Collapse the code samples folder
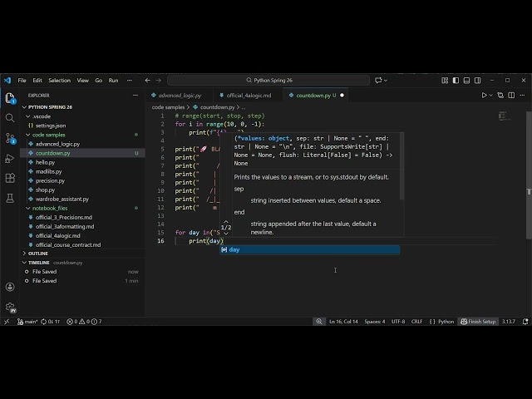The width and height of the screenshot is (532, 399). coord(82,135)
